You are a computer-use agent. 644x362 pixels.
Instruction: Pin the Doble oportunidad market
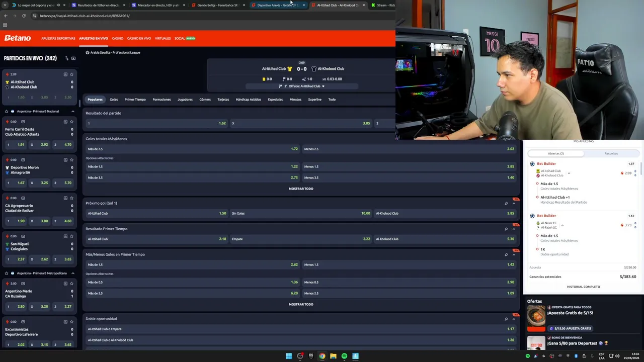(x=506, y=319)
